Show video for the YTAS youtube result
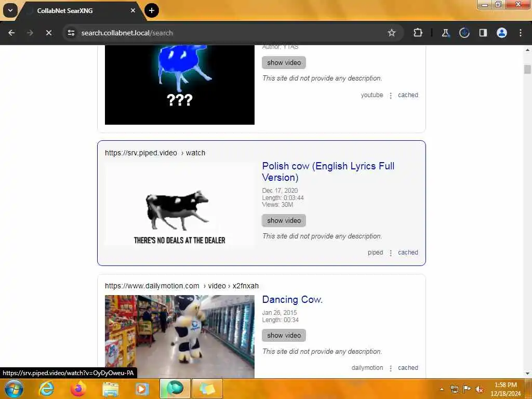 284,62
